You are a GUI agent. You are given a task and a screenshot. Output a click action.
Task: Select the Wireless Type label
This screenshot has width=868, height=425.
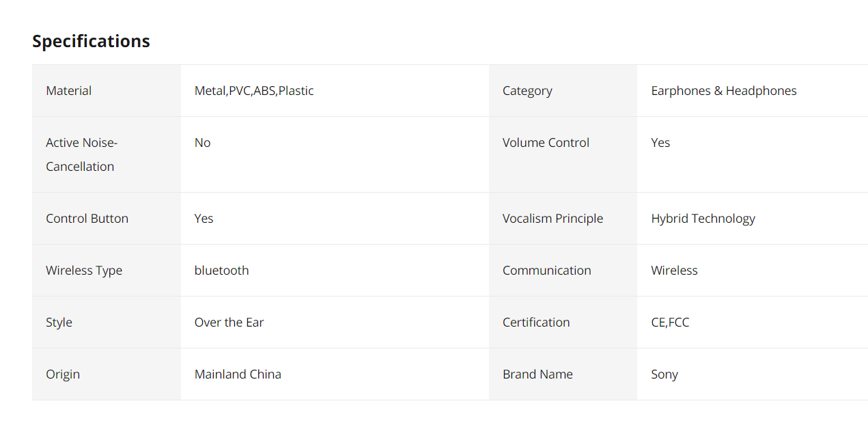point(84,271)
